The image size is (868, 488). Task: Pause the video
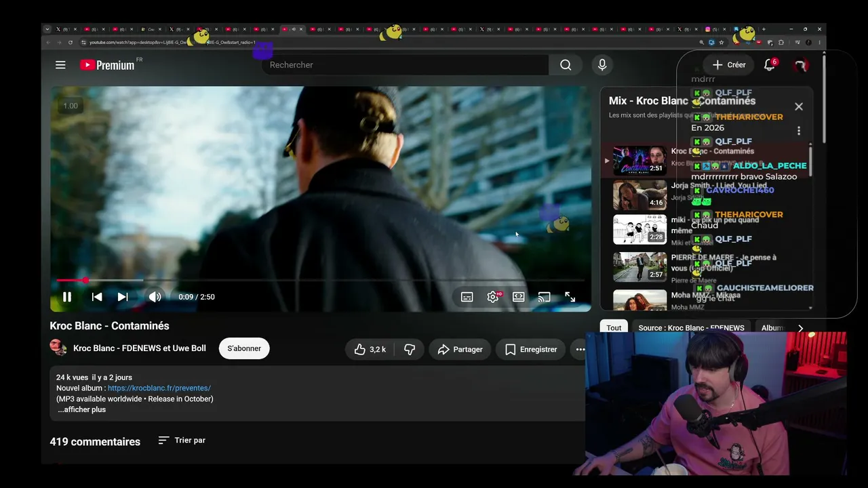pos(67,297)
